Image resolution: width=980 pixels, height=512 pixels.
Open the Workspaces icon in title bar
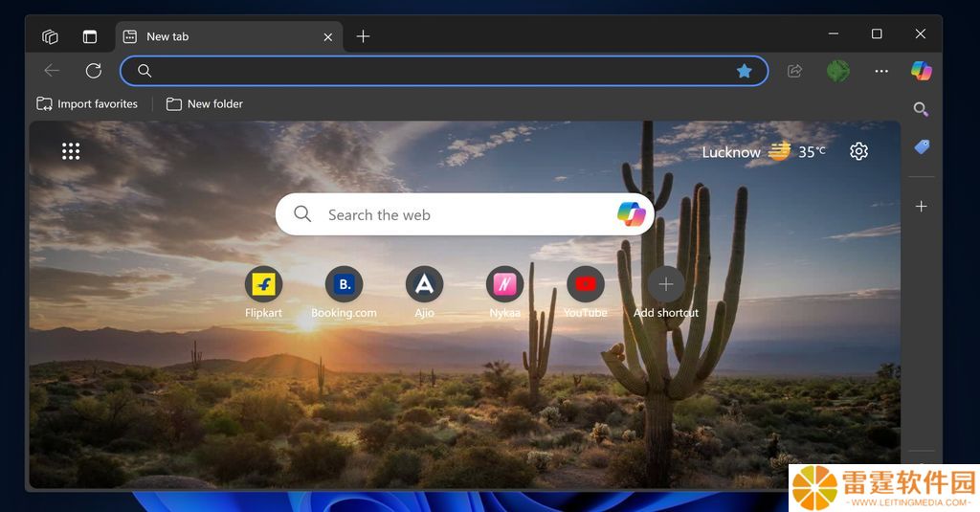(50, 37)
